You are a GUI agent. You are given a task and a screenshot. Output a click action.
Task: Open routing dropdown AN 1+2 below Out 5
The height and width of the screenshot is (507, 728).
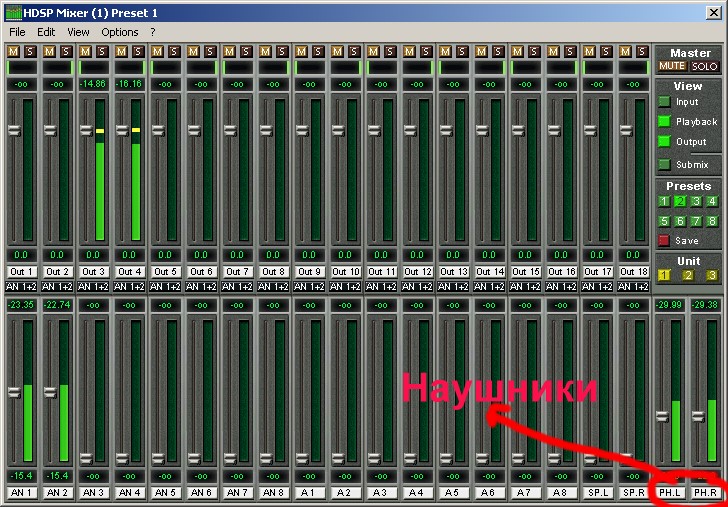point(165,287)
